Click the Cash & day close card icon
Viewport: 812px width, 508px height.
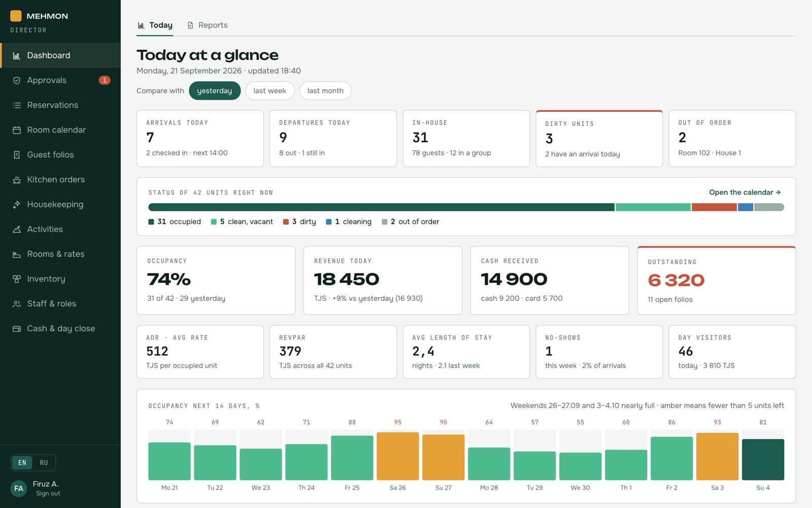(17, 329)
